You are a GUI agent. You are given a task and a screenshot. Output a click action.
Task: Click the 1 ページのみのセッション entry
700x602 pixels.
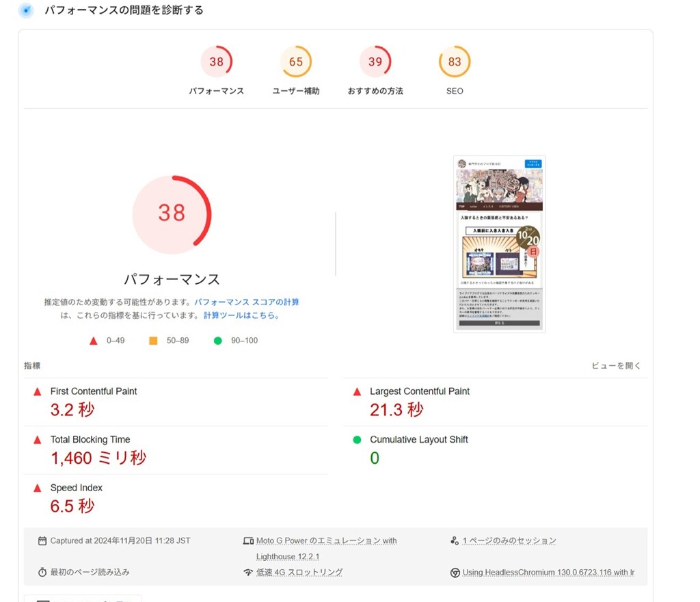click(509, 541)
